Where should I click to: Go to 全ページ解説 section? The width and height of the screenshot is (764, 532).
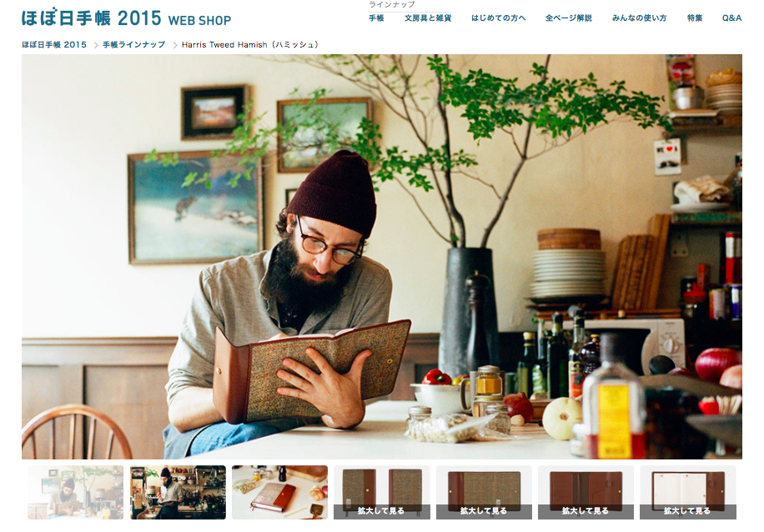pyautogui.click(x=569, y=18)
